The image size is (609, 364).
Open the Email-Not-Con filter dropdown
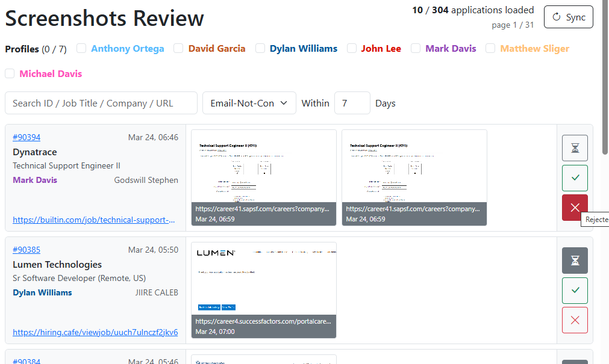(249, 103)
